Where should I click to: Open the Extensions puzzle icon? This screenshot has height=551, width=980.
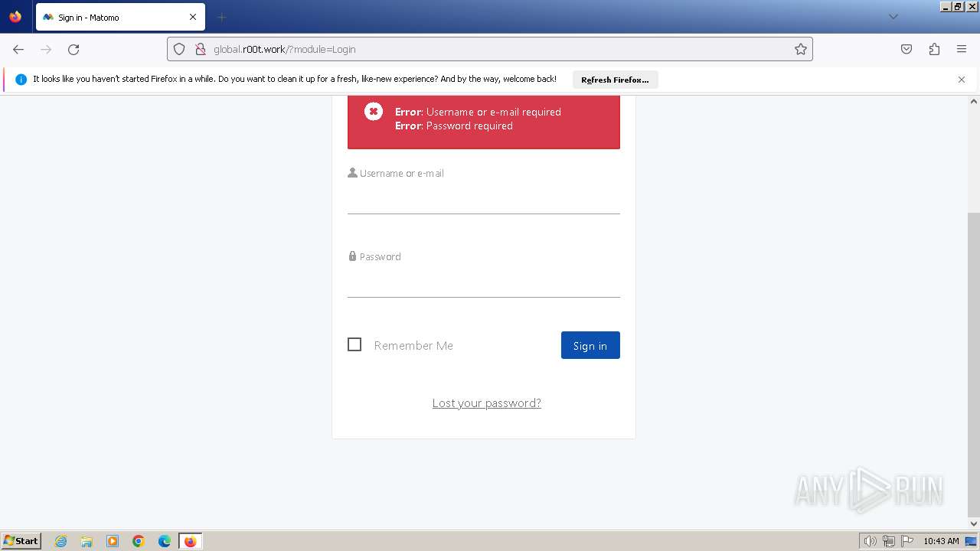[x=934, y=49]
